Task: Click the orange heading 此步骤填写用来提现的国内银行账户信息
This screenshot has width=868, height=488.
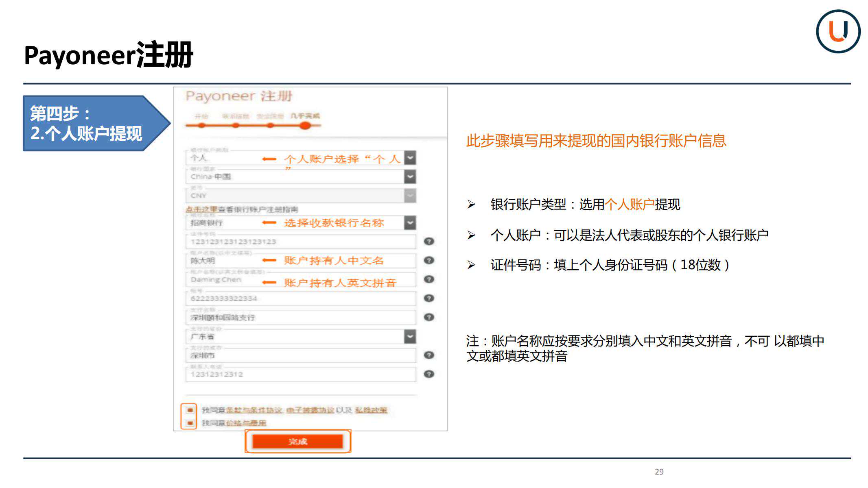Action: pyautogui.click(x=596, y=141)
